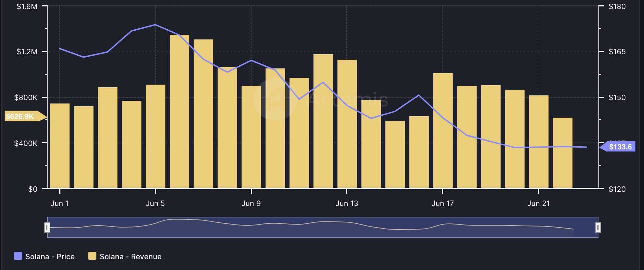Select the Jun 5 revenue bar

coord(156,136)
